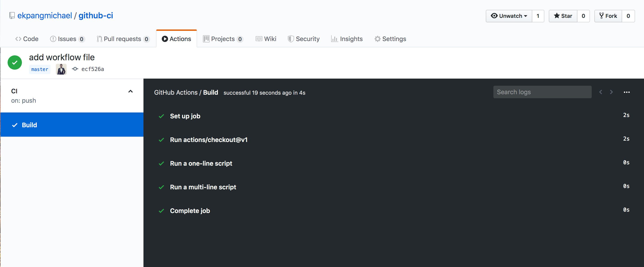
Task: Click the green success checkmark by add workflow file
Action: (x=15, y=62)
